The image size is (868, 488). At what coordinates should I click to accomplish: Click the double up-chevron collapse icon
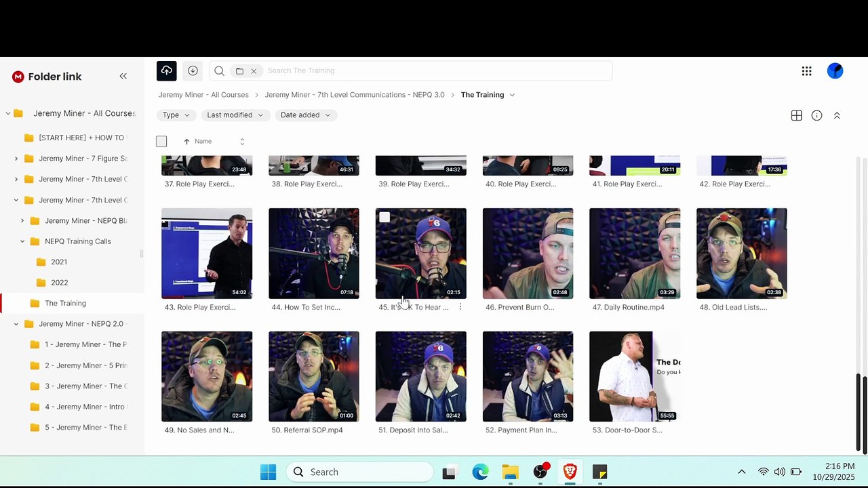pos(837,116)
